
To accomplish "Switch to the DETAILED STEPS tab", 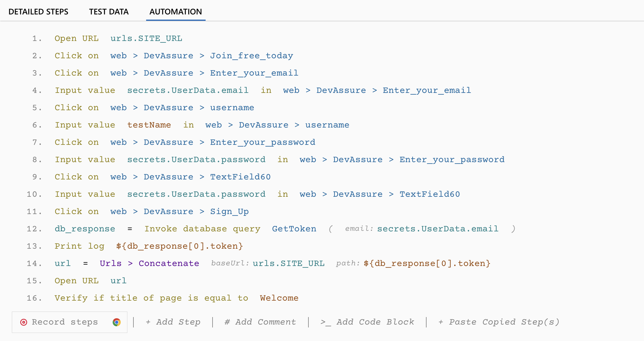I will click(x=38, y=12).
